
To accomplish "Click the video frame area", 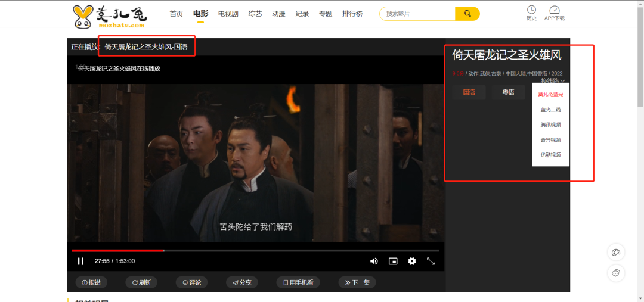I will 255,163.
